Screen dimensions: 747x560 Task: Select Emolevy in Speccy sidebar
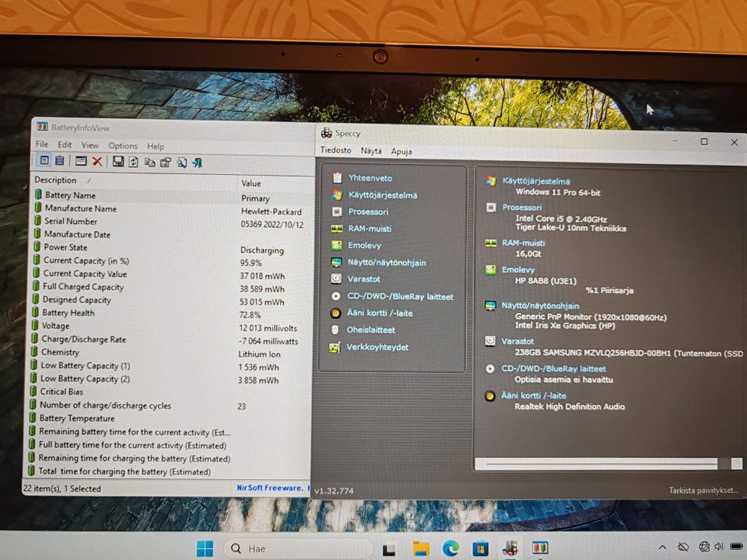[x=364, y=246]
